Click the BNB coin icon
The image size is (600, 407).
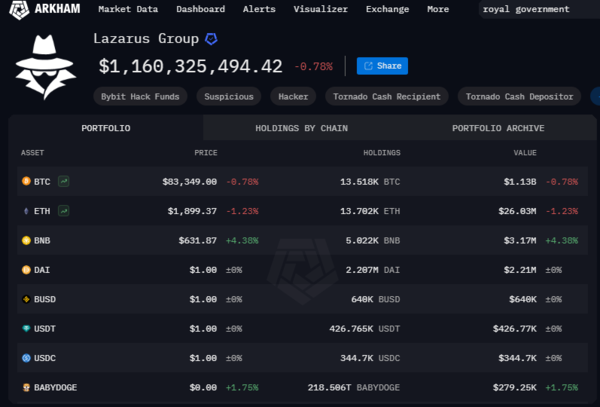point(26,241)
